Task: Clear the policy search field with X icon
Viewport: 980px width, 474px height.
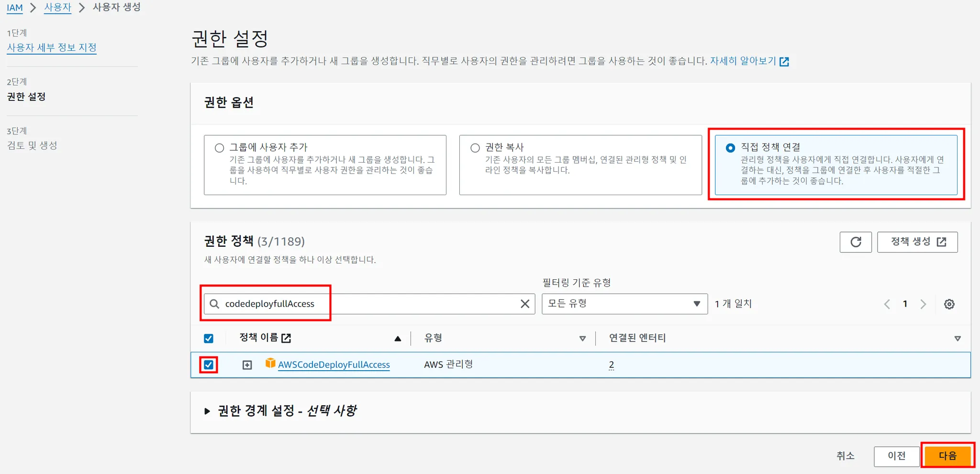Action: [x=525, y=304]
